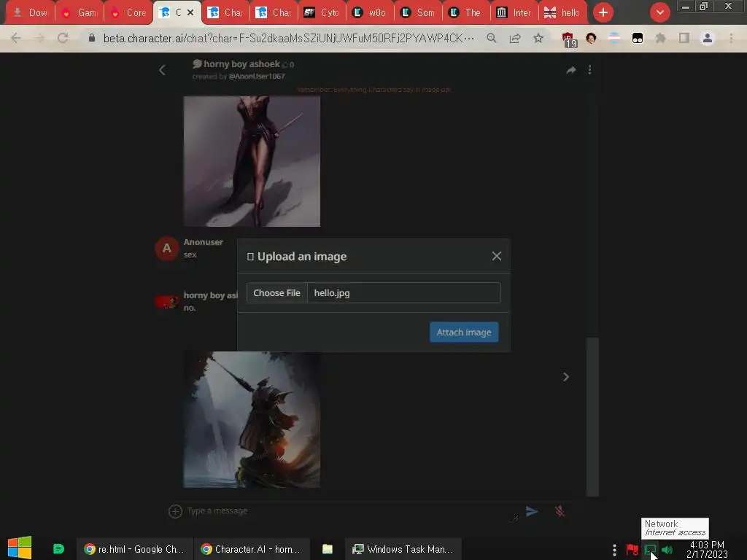Click the browser forward button
The height and width of the screenshot is (560, 747).
[x=39, y=38]
